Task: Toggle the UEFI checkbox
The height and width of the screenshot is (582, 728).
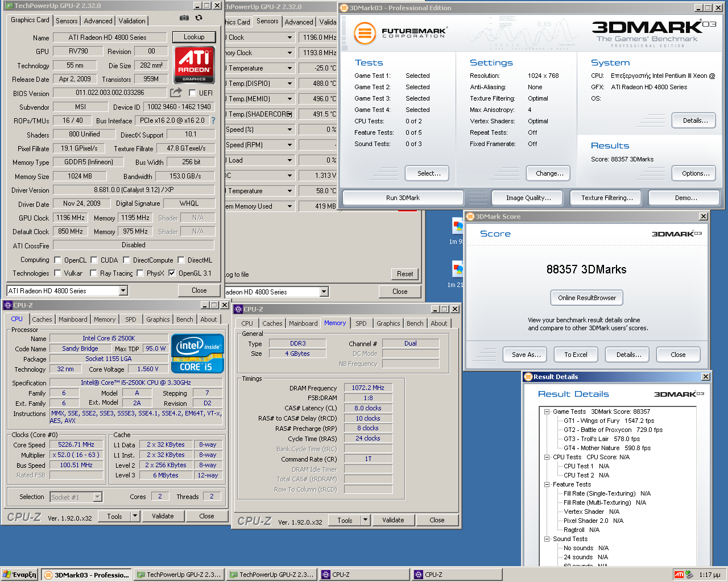Action: click(192, 93)
